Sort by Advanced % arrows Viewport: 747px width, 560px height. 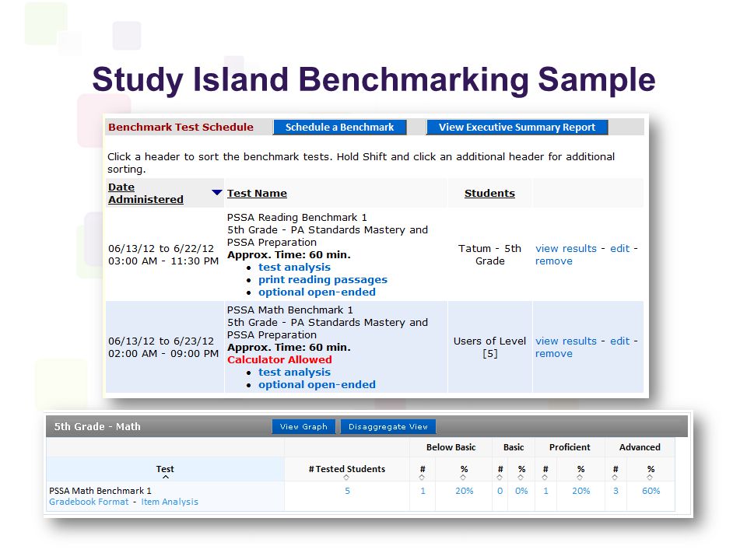(x=650, y=477)
